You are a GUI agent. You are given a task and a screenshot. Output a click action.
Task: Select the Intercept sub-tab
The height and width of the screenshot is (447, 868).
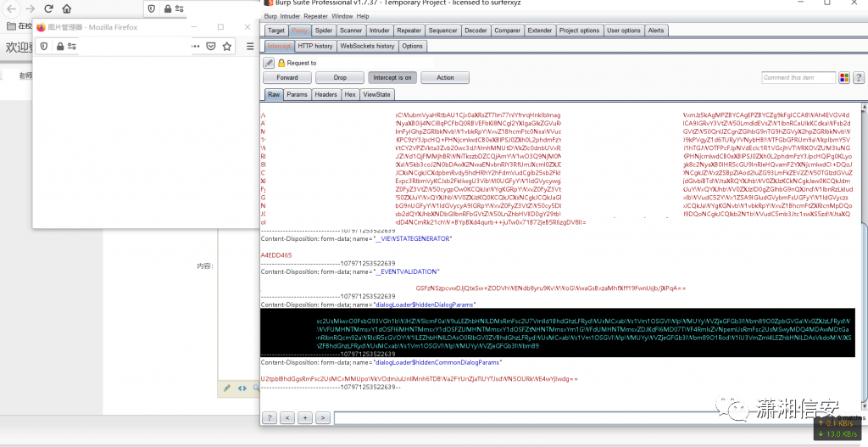279,46
